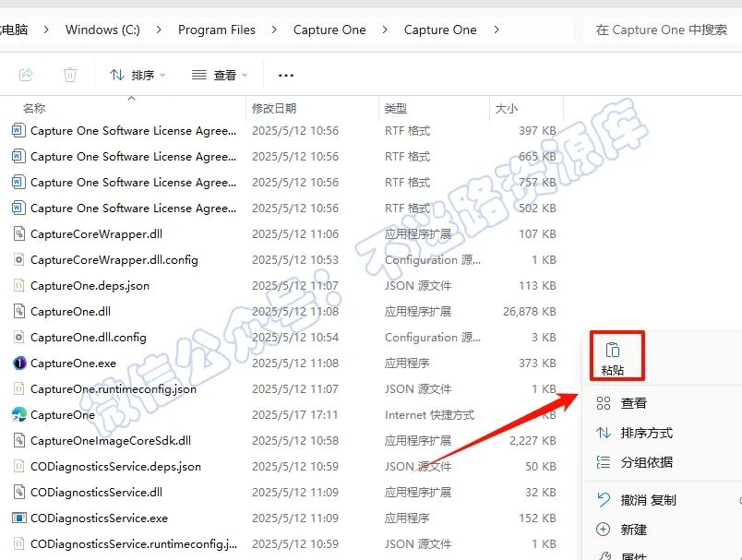Click the 2025/5/17 17:11 date cell

pyautogui.click(x=295, y=415)
